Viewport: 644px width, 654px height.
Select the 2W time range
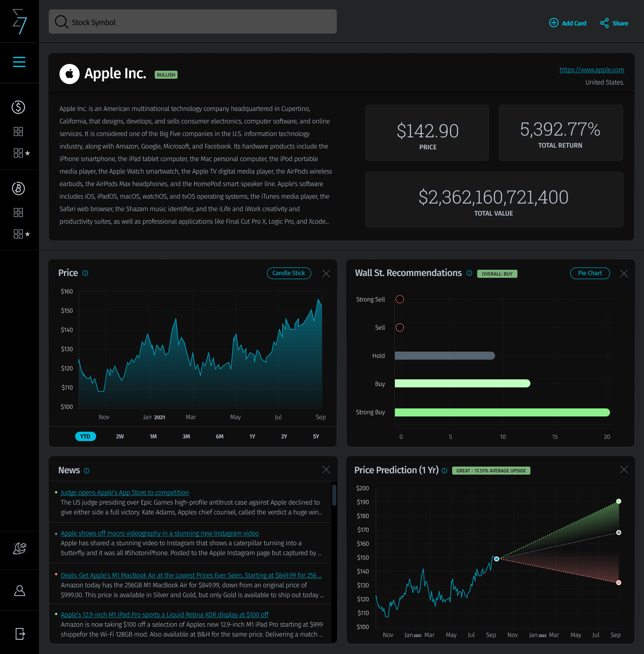(120, 436)
